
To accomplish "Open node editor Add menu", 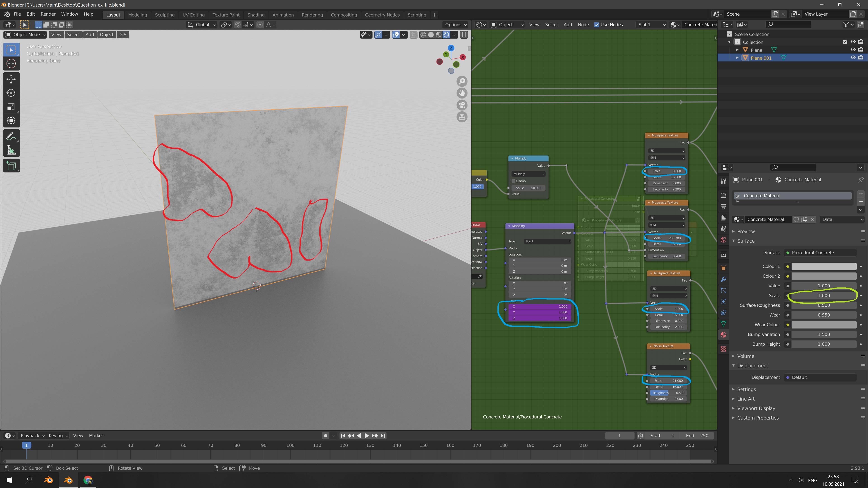I will tap(568, 25).
